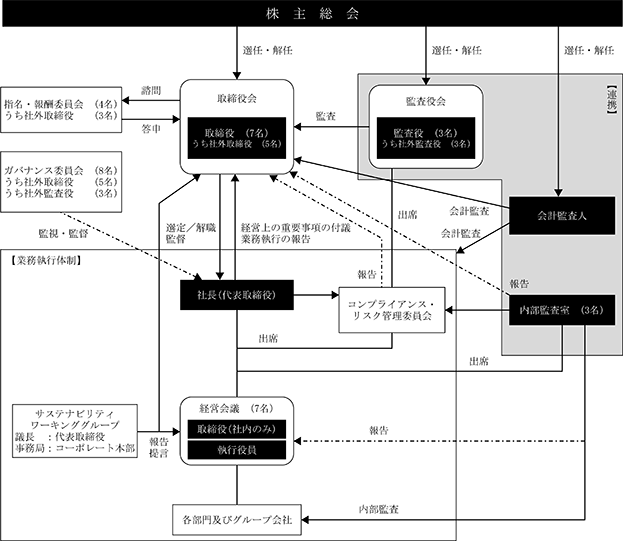The image size is (623, 541).
Task: Click the 経営会議 (7名) title
Action: [x=237, y=408]
